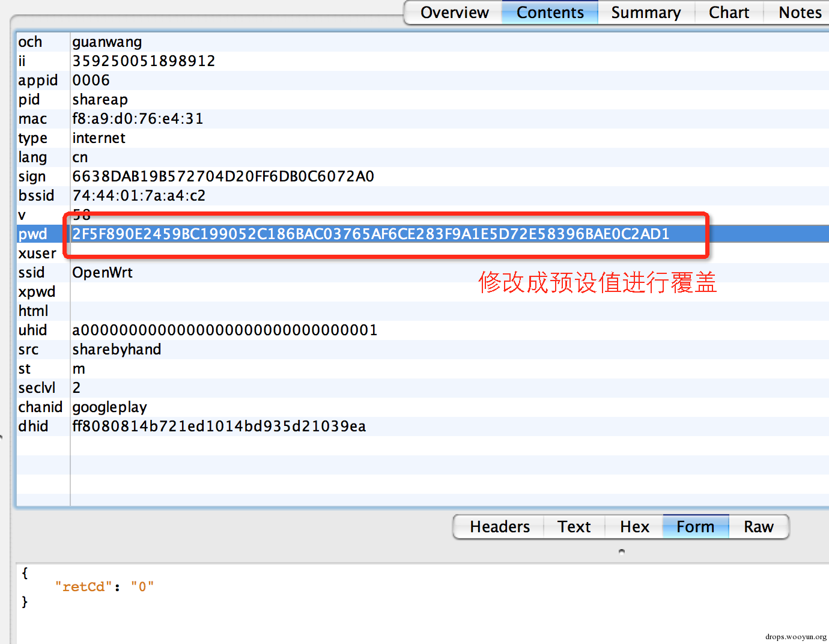Click the v field name cell
829x644 pixels.
(43, 215)
